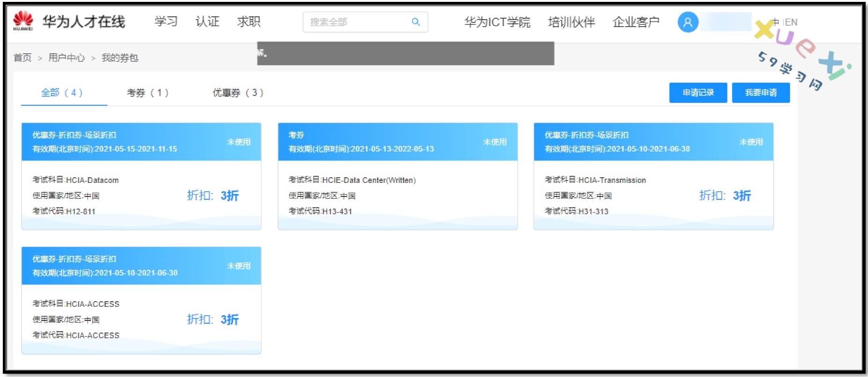Click the 申请记录 button
868x377 pixels.
pyautogui.click(x=698, y=93)
